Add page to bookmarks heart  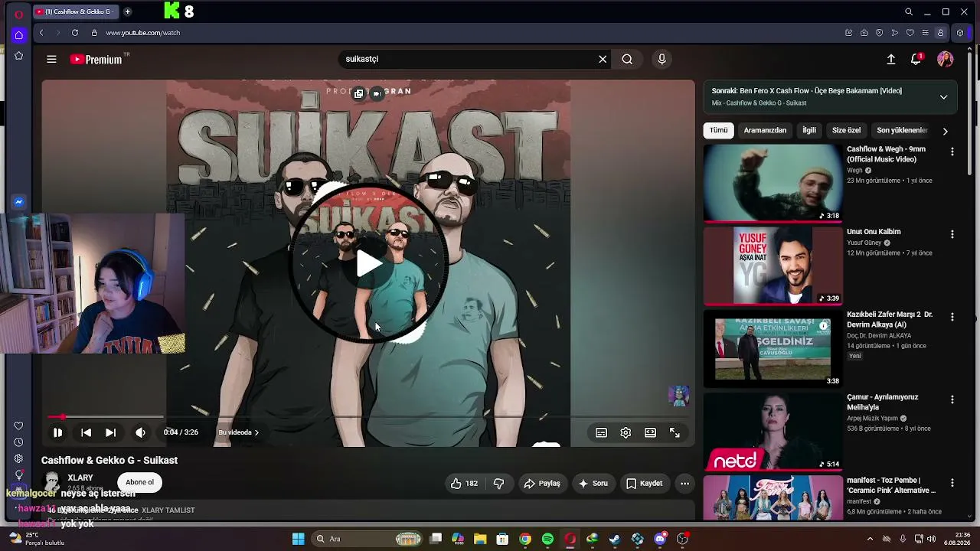pos(910,33)
